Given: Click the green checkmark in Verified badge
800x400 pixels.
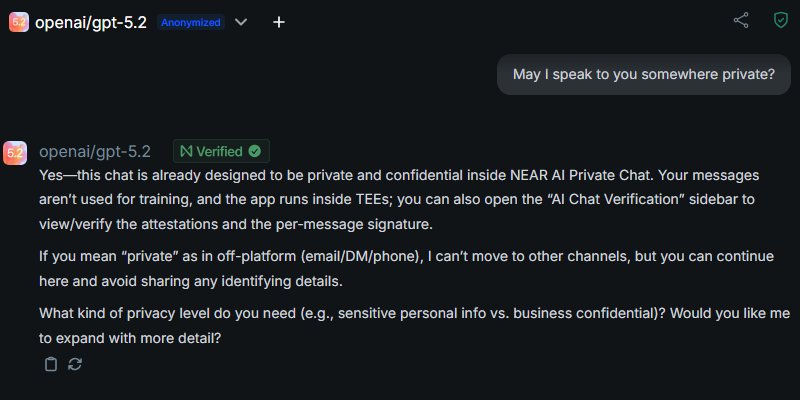Looking at the screenshot, I should click(254, 152).
